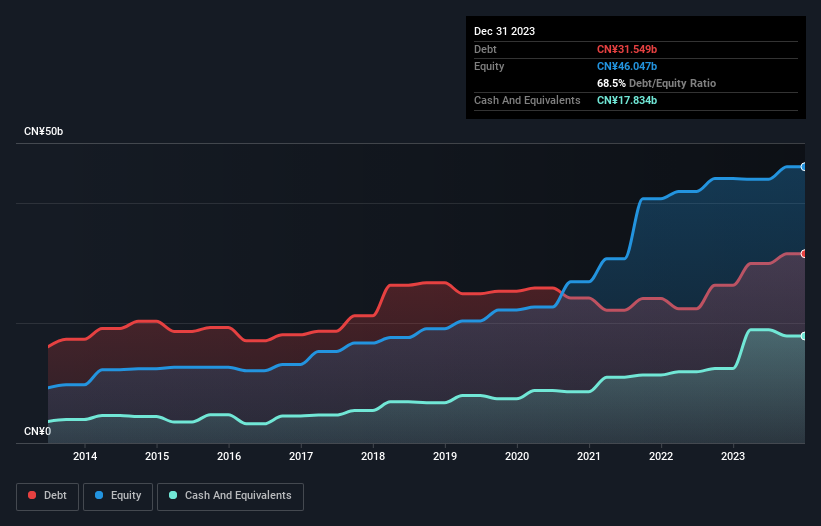Click the 2015 x-axis label

(x=157, y=456)
